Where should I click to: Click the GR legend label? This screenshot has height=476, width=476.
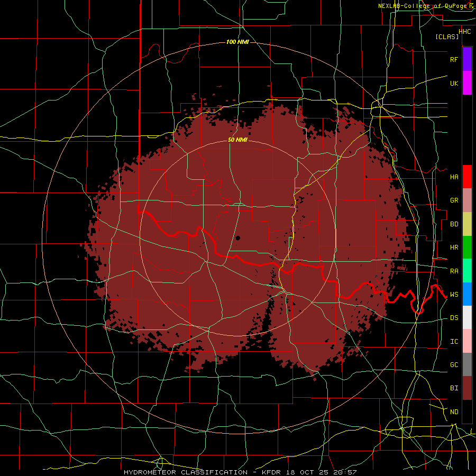[x=454, y=200]
